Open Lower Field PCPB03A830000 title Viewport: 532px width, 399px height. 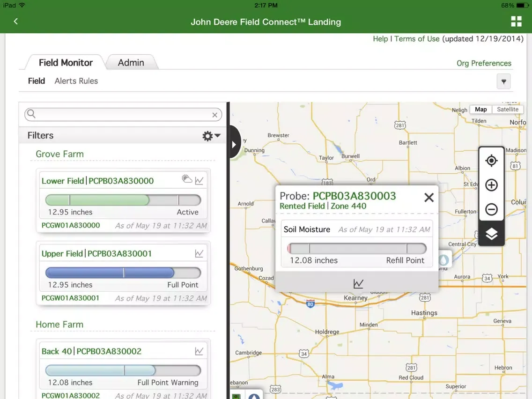[x=97, y=181]
